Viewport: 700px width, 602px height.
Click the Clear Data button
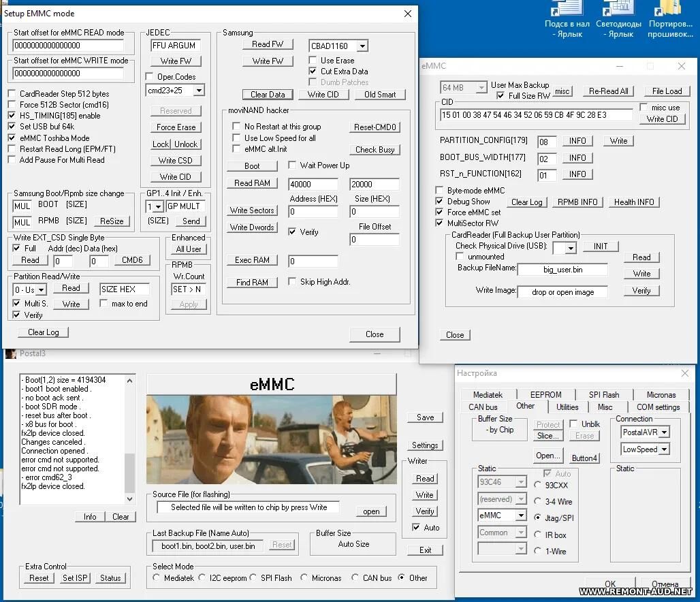pos(268,95)
